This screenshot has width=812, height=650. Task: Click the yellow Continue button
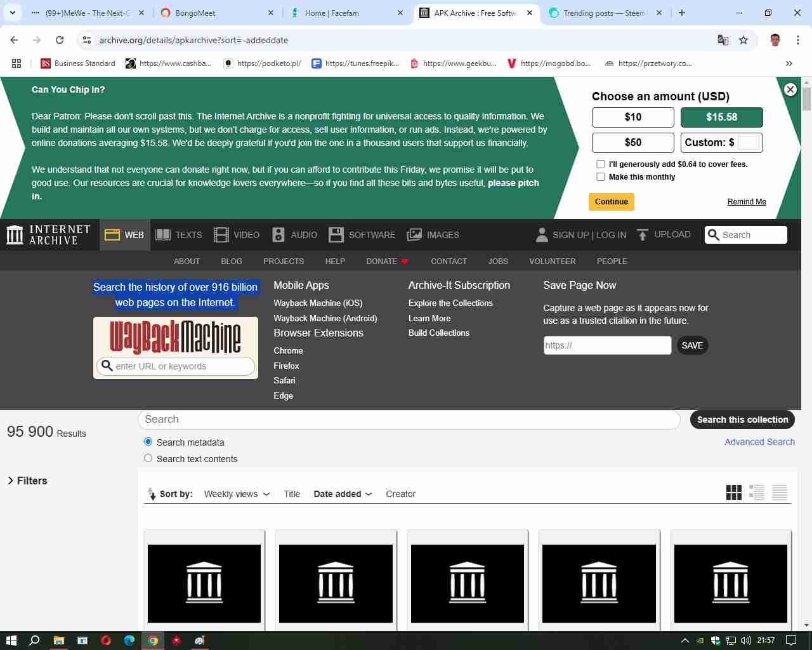pos(612,202)
